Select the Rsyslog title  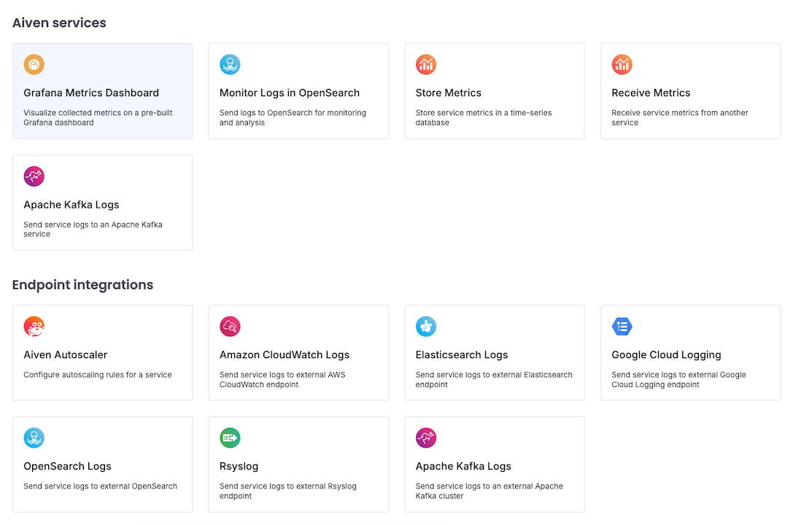(239, 466)
